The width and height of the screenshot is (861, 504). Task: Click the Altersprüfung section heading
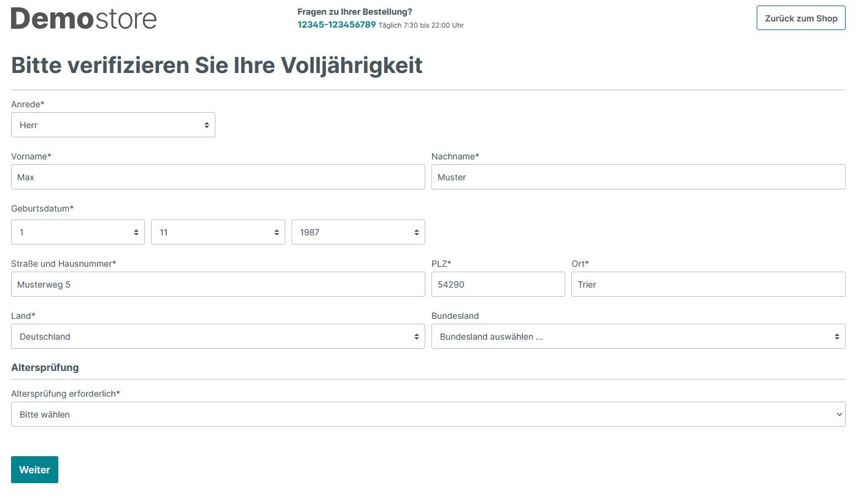(x=45, y=367)
